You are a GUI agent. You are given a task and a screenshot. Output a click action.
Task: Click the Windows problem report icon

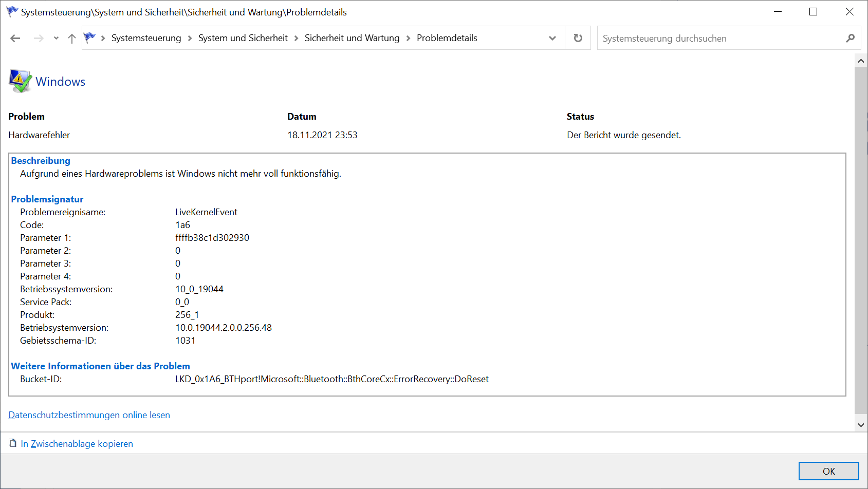(21, 81)
